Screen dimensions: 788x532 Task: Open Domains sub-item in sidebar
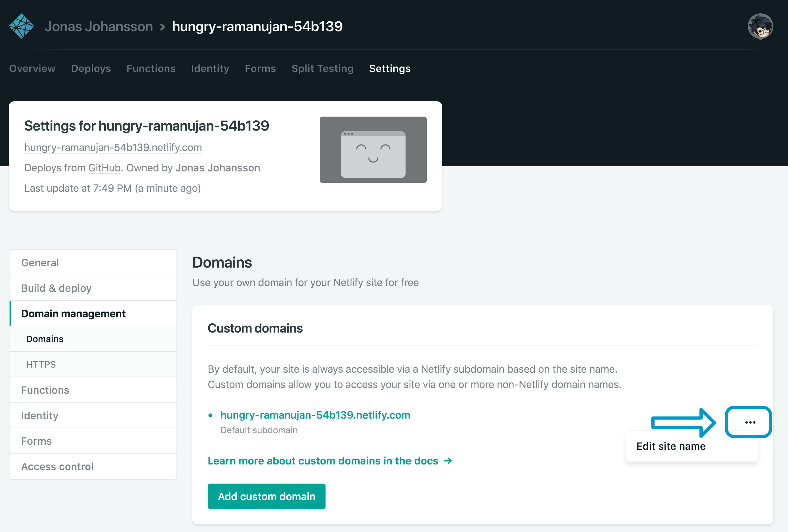point(93,339)
